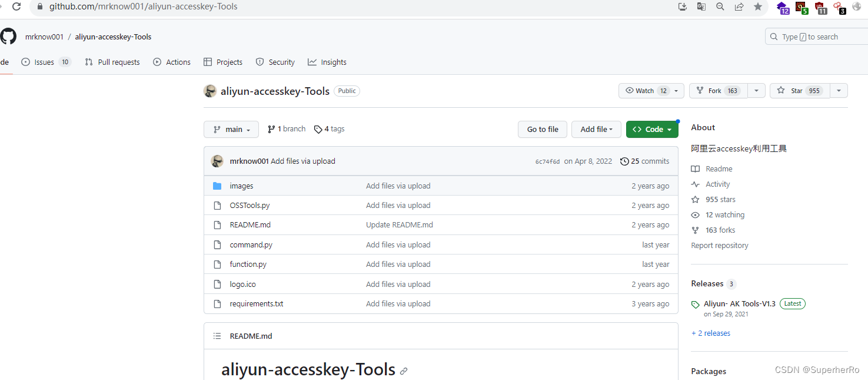Click file icon next to logo.ico

tap(217, 285)
